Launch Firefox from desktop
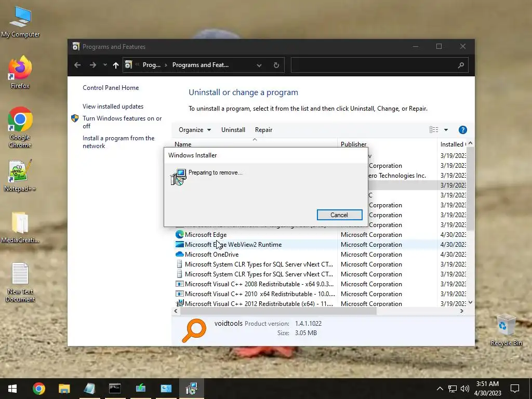532x399 pixels. point(20,72)
